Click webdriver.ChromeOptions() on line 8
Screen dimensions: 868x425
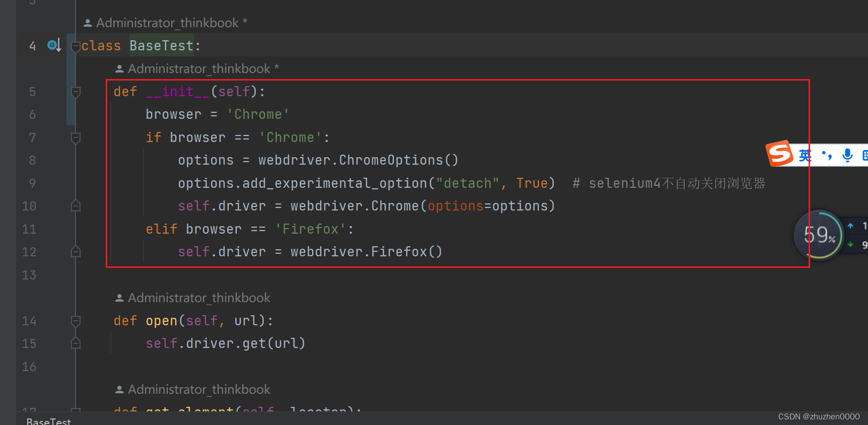358,160
